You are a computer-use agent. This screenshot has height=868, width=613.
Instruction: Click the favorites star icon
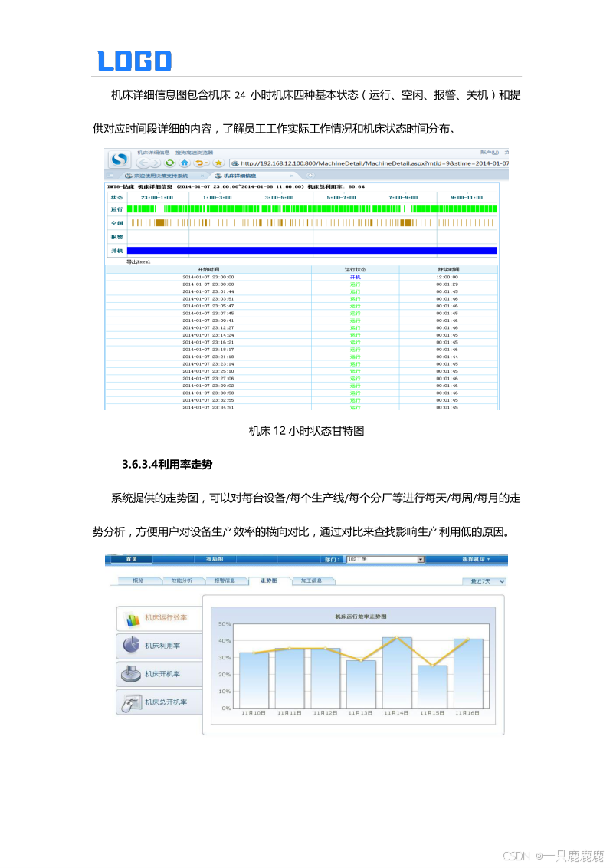coord(218,163)
